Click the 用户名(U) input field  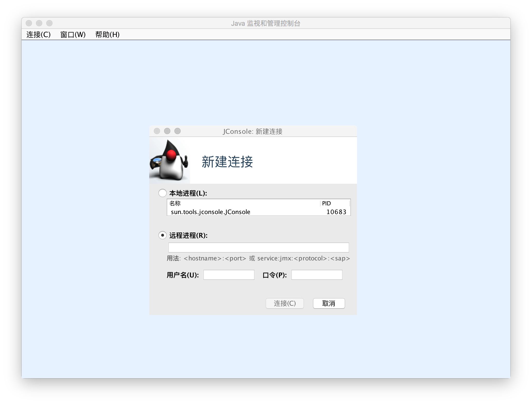click(229, 275)
